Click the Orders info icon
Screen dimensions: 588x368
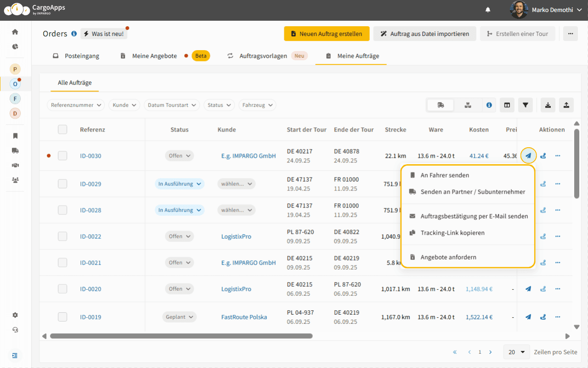pyautogui.click(x=74, y=34)
